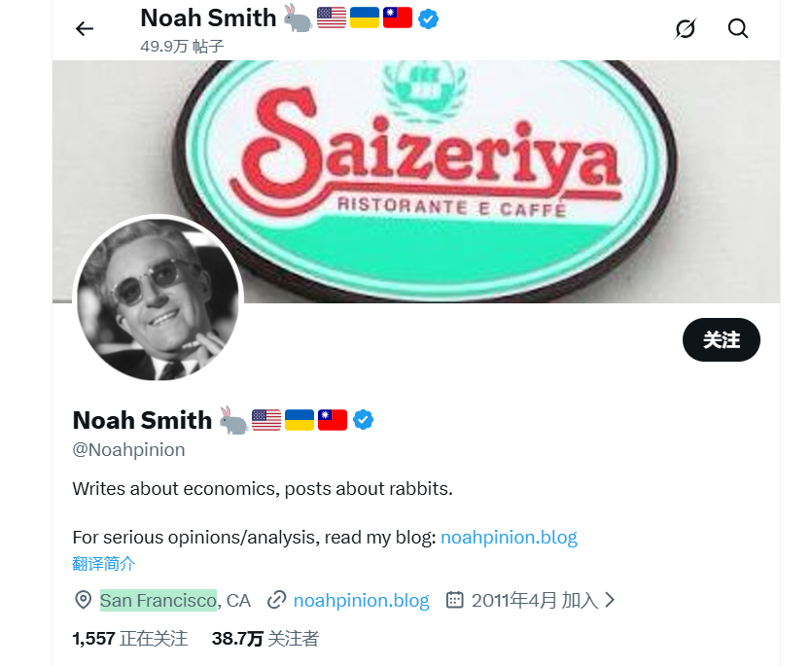The width and height of the screenshot is (812, 666).
Task: Translate bio via 翻译简介 link
Action: [104, 563]
